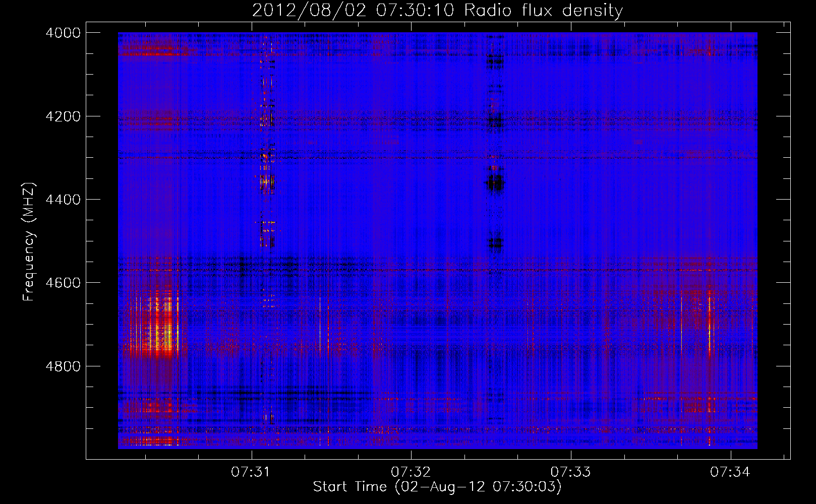Click the plot title "2012/08/02 07:30:10 Radio flux density"
Viewport: 816px width, 504px height.
click(x=437, y=10)
